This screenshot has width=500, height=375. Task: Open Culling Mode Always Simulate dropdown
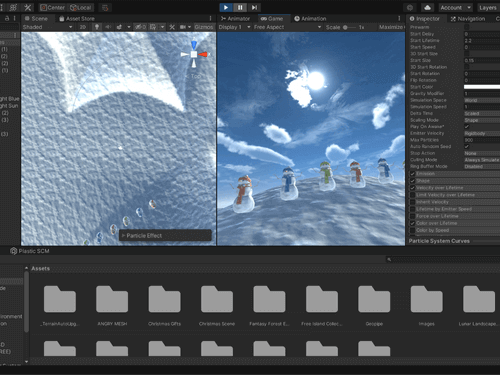pyautogui.click(x=482, y=160)
